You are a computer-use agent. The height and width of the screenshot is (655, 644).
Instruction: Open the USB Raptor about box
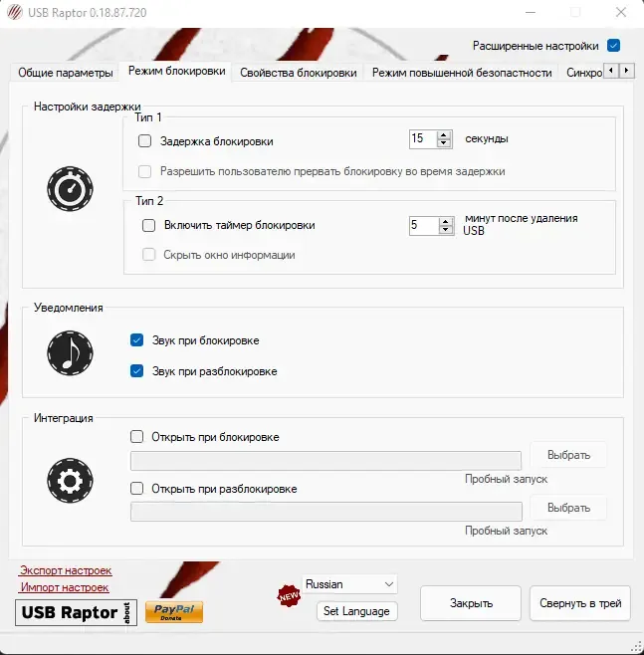pos(76,612)
